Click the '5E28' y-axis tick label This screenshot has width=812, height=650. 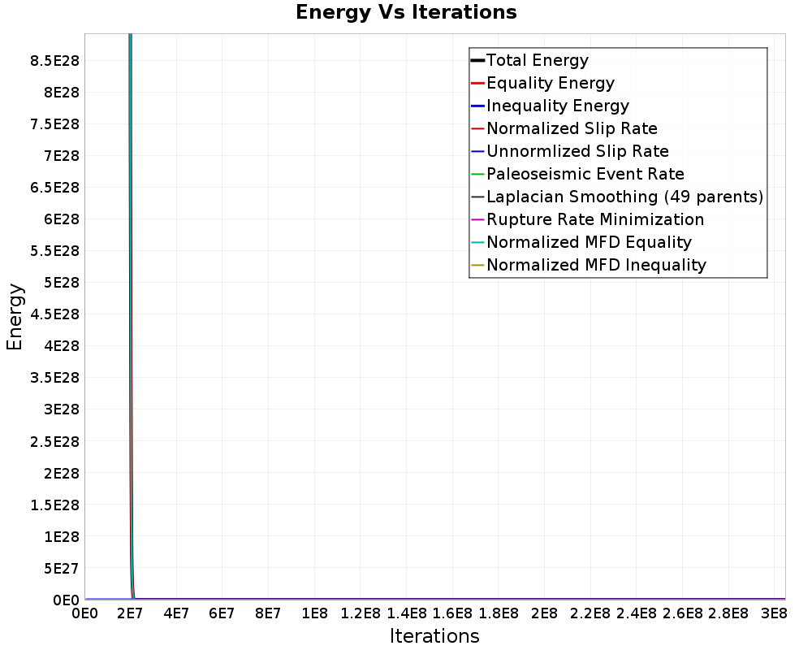pyautogui.click(x=62, y=283)
